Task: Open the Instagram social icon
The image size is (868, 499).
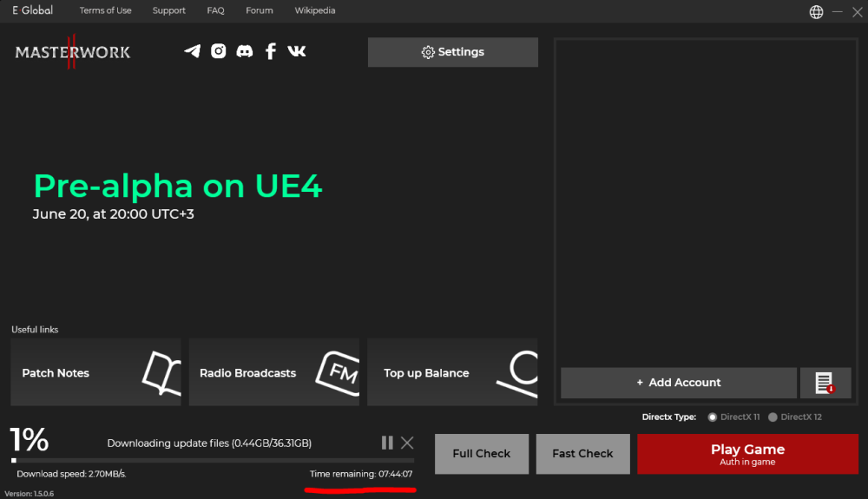Action: pyautogui.click(x=219, y=51)
